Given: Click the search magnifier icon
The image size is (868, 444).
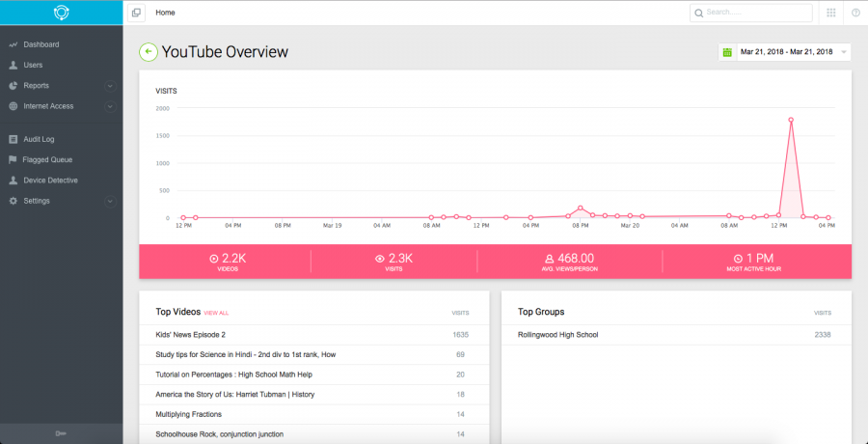Looking at the screenshot, I should click(698, 13).
